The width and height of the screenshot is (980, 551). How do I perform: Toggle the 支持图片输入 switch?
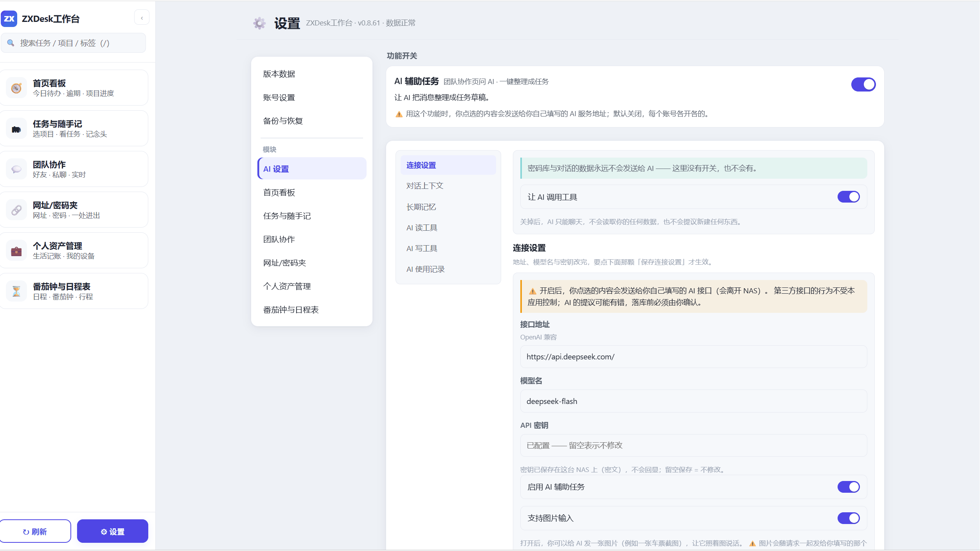(x=848, y=518)
